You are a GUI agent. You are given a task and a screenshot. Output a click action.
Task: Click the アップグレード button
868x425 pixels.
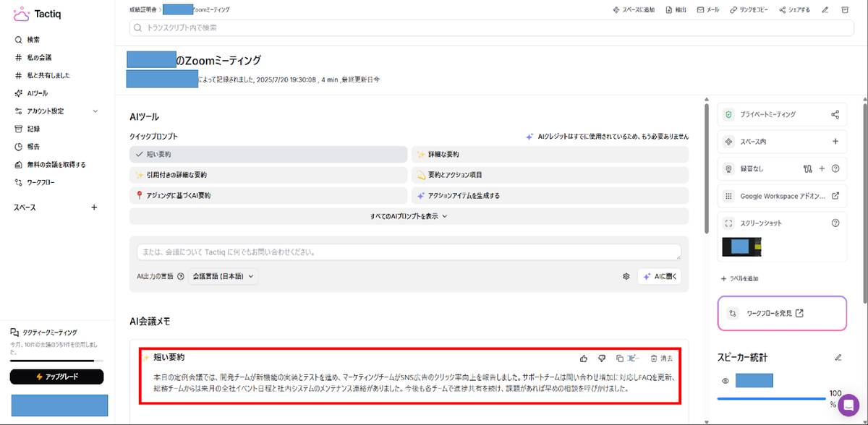[56, 377]
